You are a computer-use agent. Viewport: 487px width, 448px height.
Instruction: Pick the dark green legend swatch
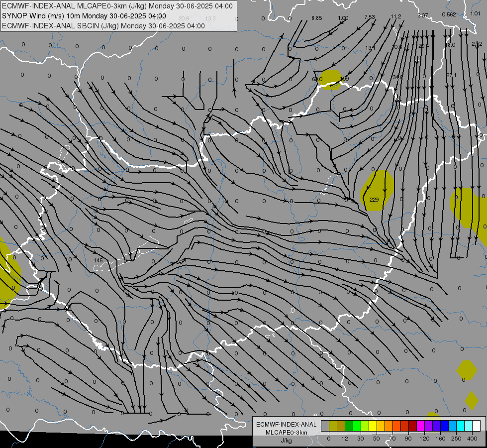(349, 426)
